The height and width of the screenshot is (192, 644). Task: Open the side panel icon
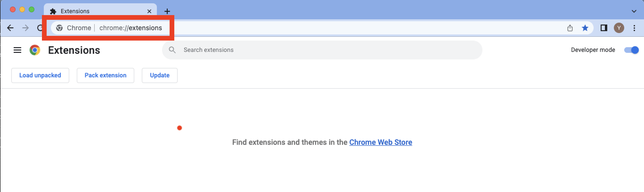(604, 28)
